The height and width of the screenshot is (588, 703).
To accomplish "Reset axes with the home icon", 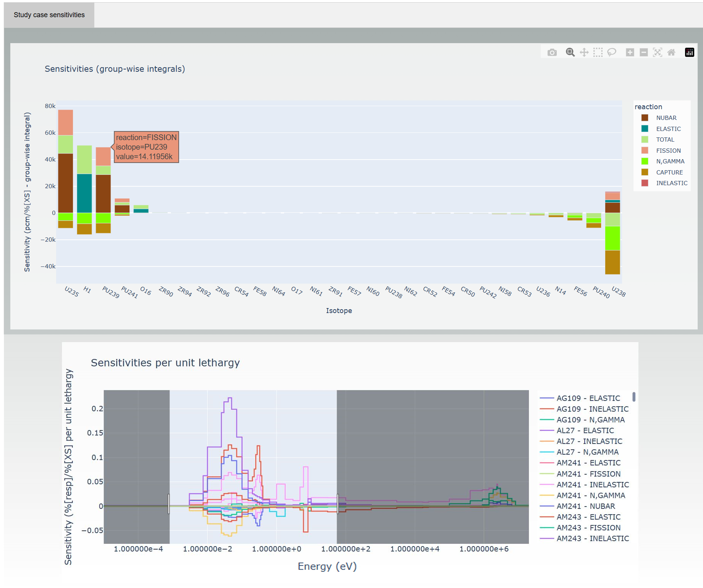I will click(671, 52).
